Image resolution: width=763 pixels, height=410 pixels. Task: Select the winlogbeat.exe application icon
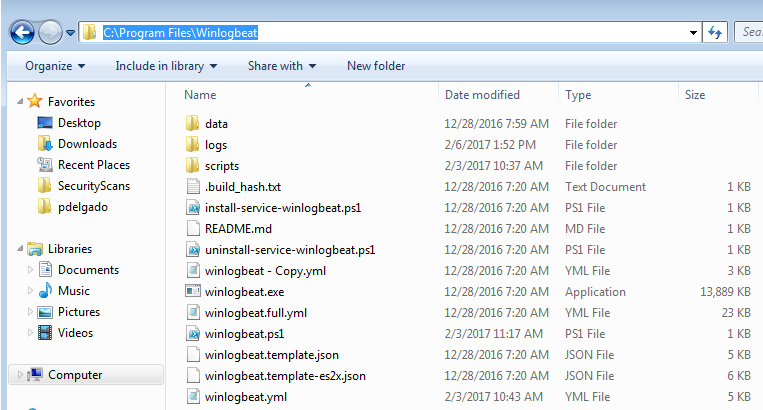193,291
